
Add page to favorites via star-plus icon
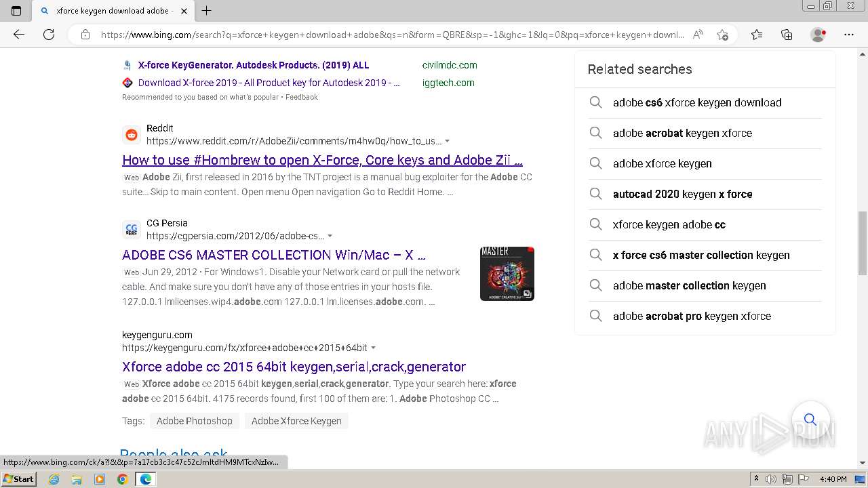click(722, 35)
